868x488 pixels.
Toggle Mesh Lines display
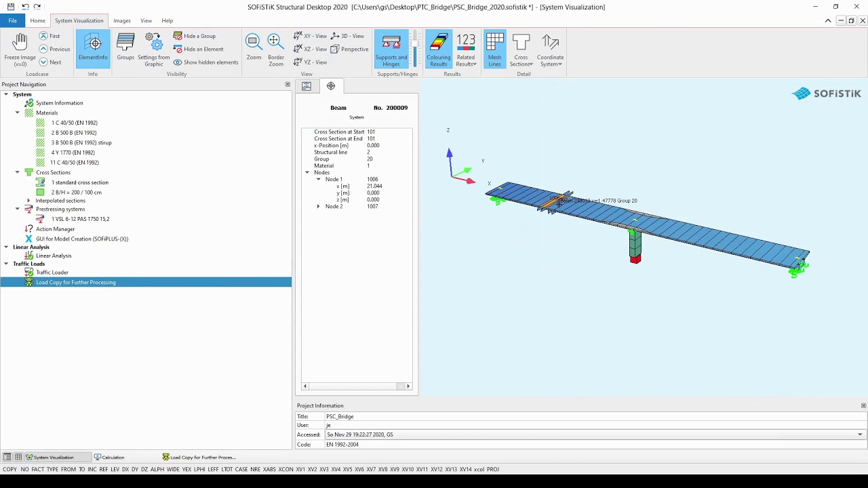[x=494, y=48]
